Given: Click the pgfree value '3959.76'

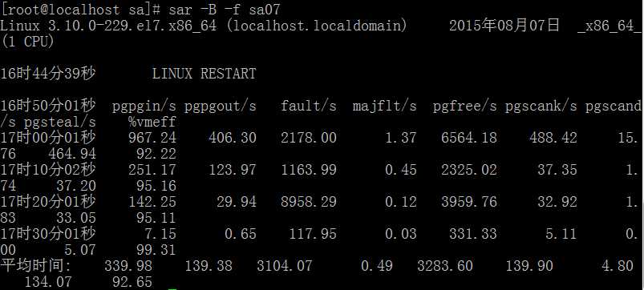Looking at the screenshot, I should tap(469, 202).
